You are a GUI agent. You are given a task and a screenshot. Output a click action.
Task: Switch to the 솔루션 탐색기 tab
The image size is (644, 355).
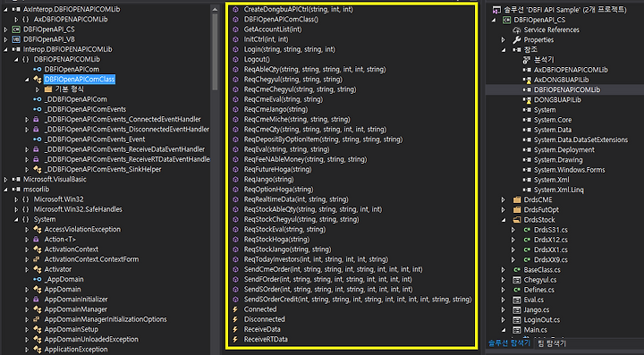pos(509,343)
